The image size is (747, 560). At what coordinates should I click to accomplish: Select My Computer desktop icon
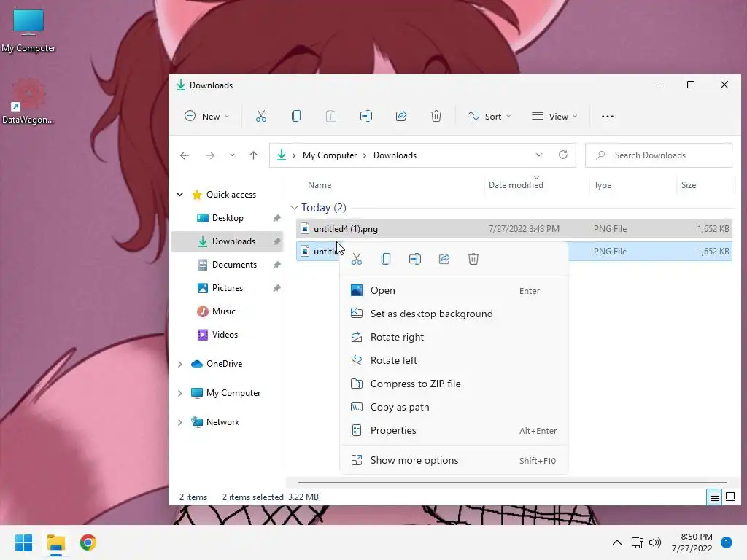tap(28, 31)
